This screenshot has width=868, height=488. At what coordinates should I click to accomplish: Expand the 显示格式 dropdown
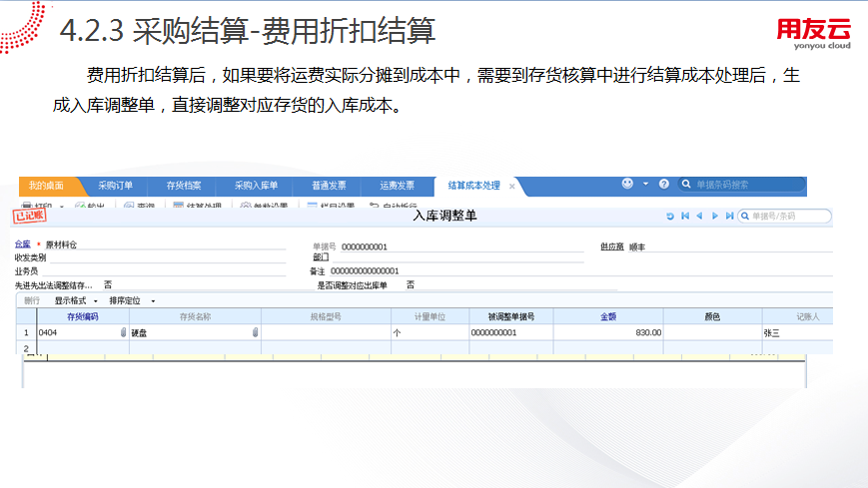(76, 300)
